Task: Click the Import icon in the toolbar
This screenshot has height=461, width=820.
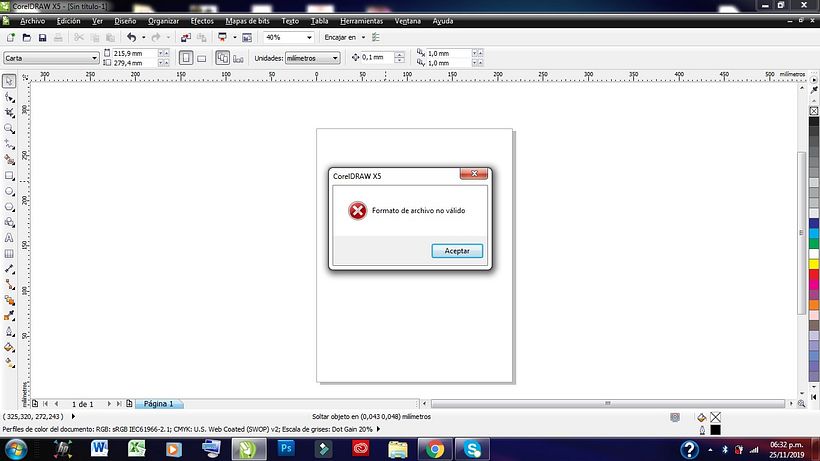Action: pyautogui.click(x=186, y=38)
